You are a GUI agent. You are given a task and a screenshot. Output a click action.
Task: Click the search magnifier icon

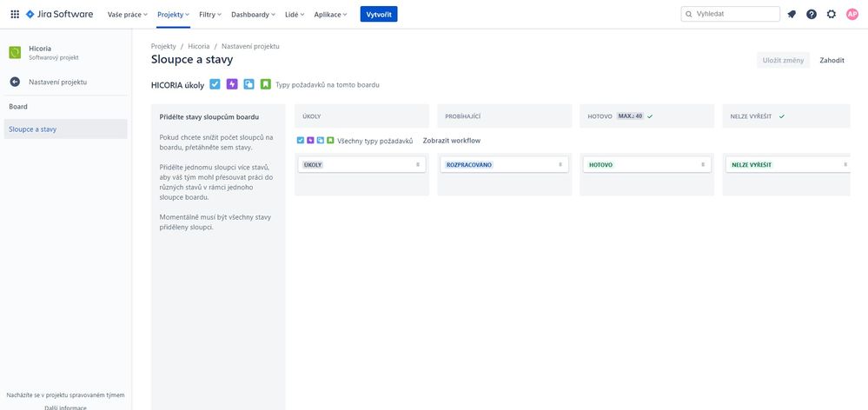click(689, 15)
